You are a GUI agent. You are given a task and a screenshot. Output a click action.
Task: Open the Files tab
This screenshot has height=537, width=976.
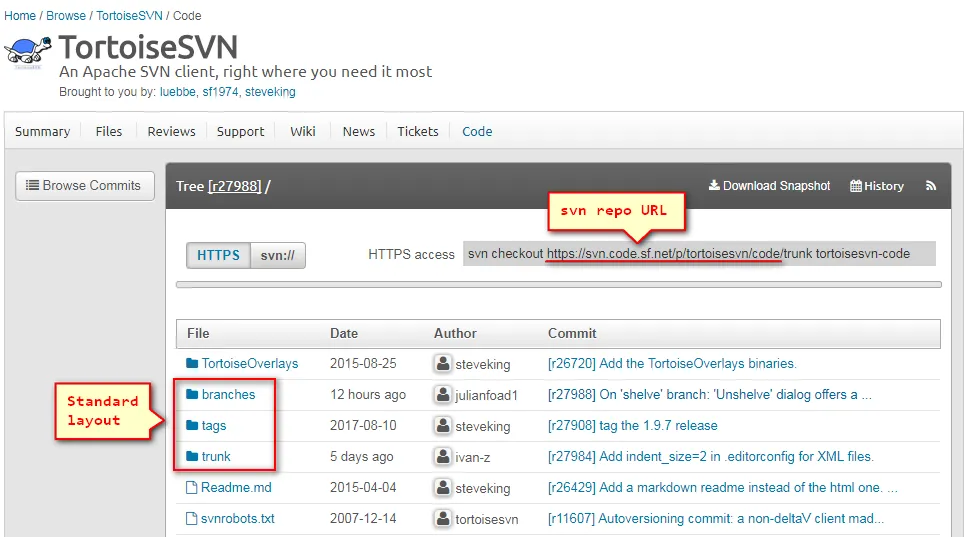109,131
